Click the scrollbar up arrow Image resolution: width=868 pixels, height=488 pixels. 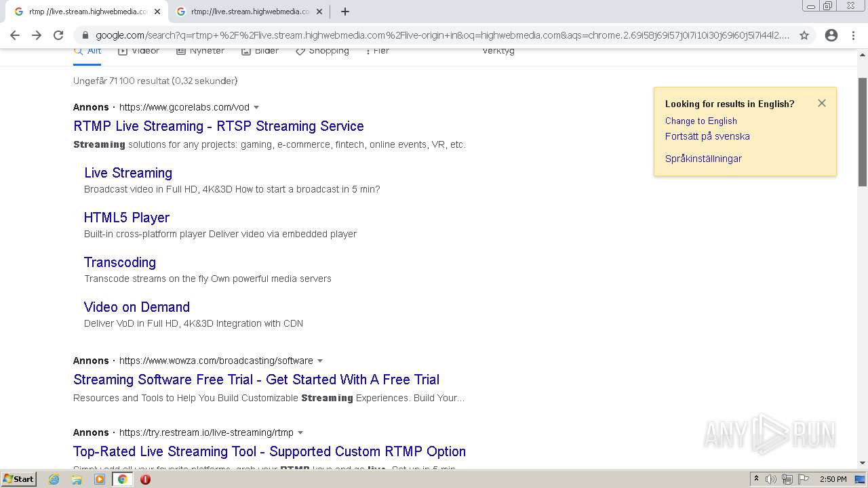863,54
